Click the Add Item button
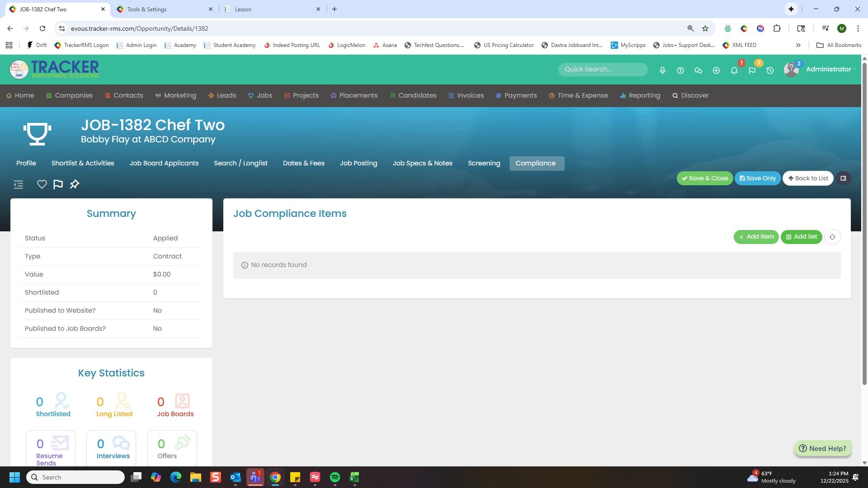 point(756,237)
